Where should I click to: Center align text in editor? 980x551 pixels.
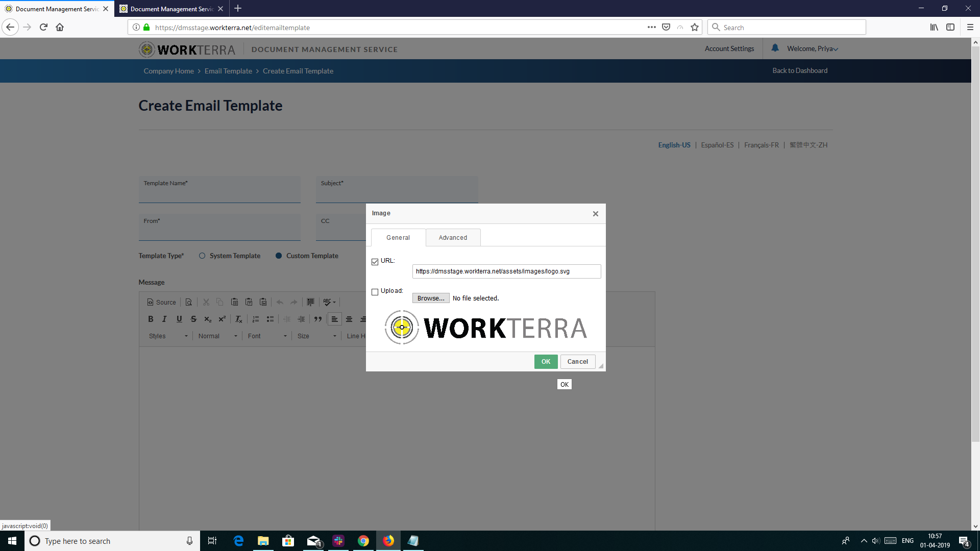pyautogui.click(x=349, y=319)
